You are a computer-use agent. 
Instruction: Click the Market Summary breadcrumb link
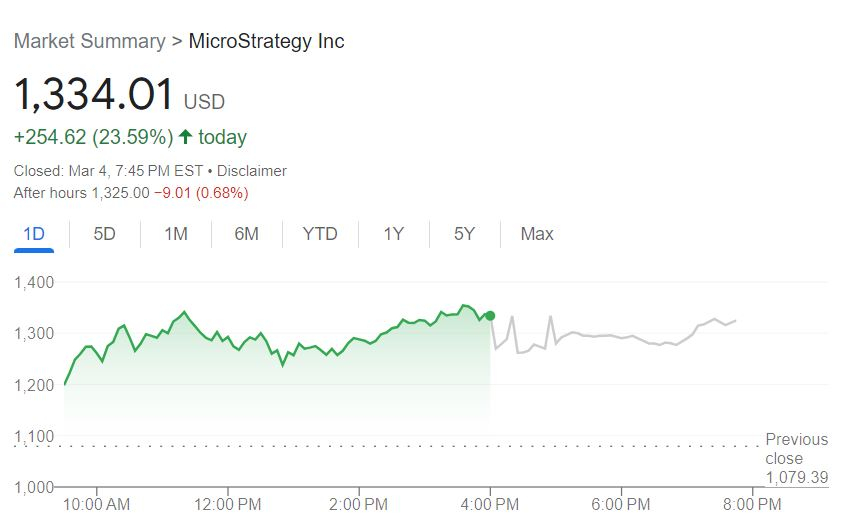[x=89, y=41]
